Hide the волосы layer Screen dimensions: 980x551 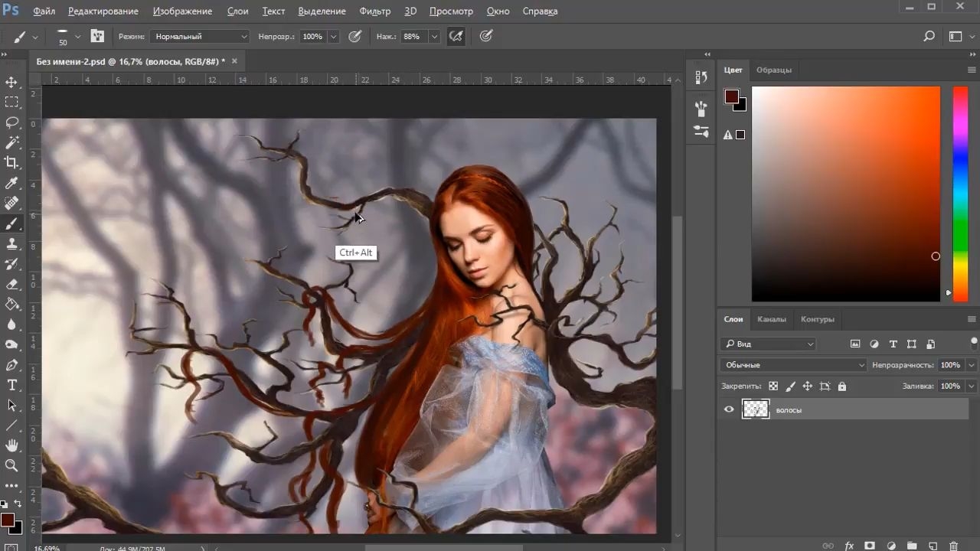pos(729,409)
